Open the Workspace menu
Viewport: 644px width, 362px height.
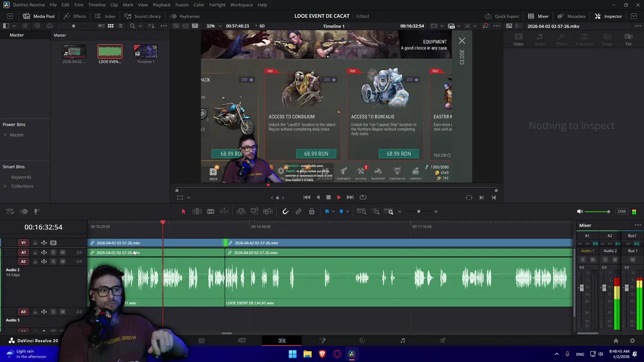click(x=242, y=5)
